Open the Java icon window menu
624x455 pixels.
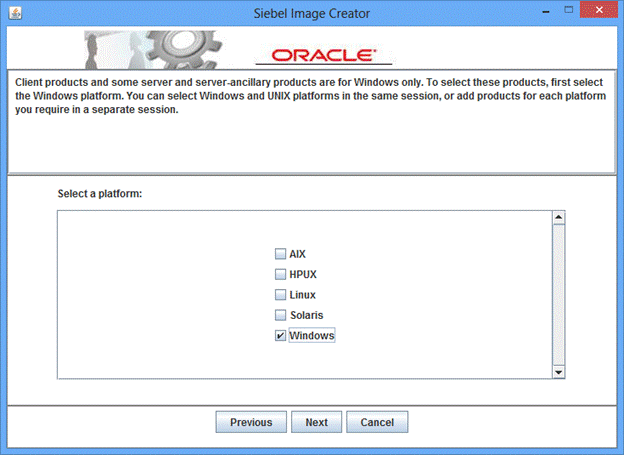coord(15,13)
